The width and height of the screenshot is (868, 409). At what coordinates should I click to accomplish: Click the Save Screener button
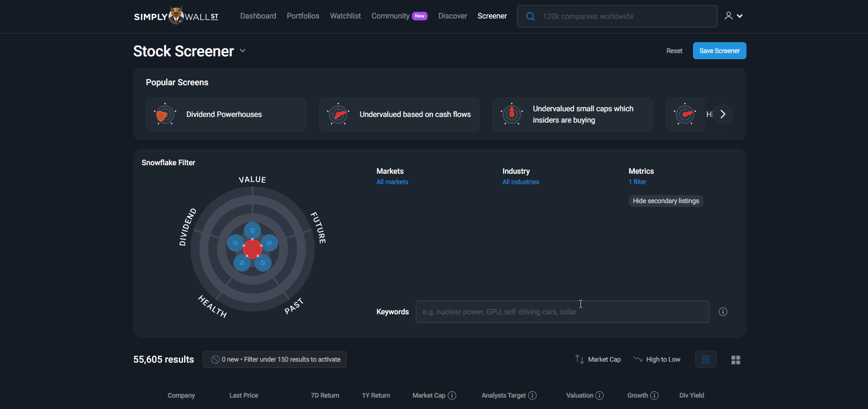click(719, 51)
